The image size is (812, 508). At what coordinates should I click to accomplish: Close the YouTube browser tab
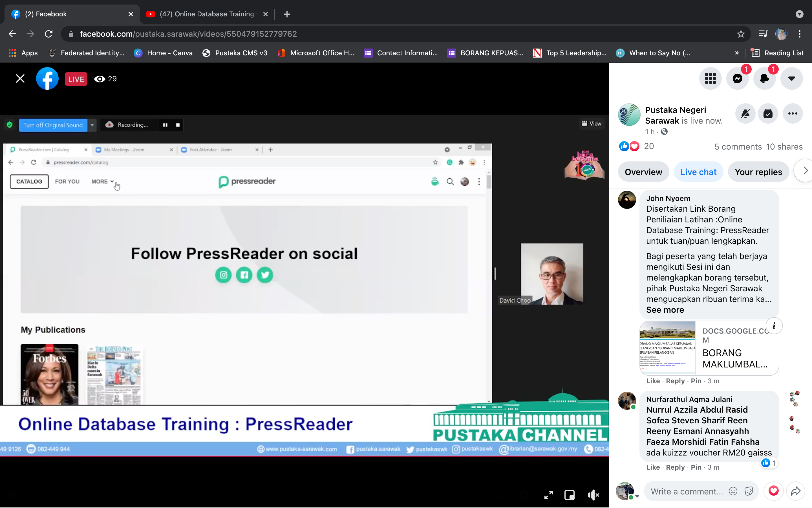tap(265, 14)
